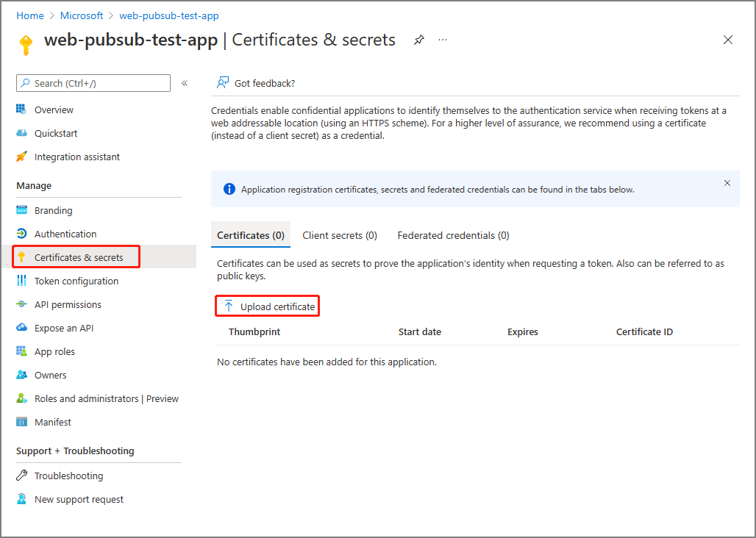Click the Upload certificate button
This screenshot has height=538, width=756.
(x=269, y=306)
